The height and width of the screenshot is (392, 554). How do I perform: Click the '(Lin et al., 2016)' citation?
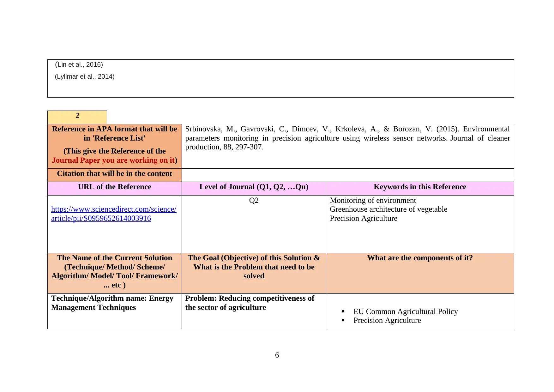[79, 64]
